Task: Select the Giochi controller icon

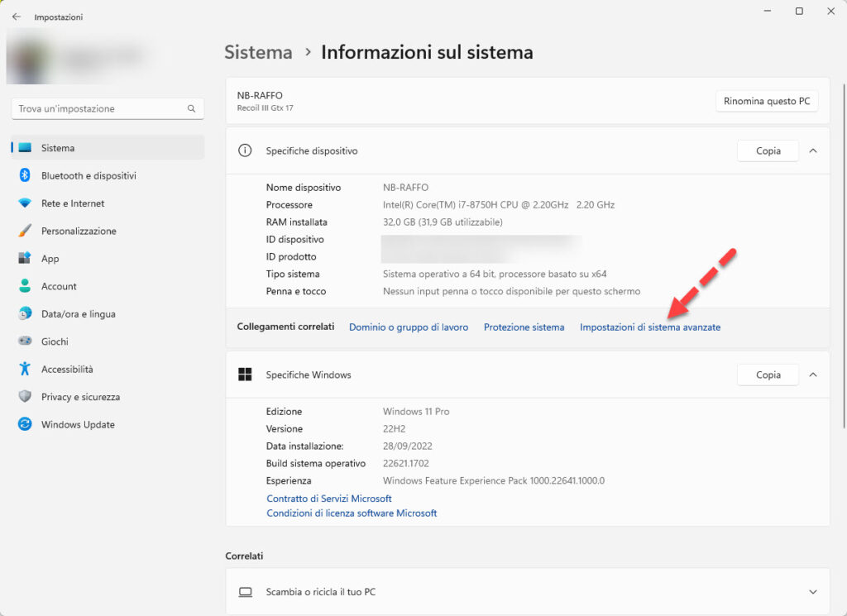Action: [25, 341]
